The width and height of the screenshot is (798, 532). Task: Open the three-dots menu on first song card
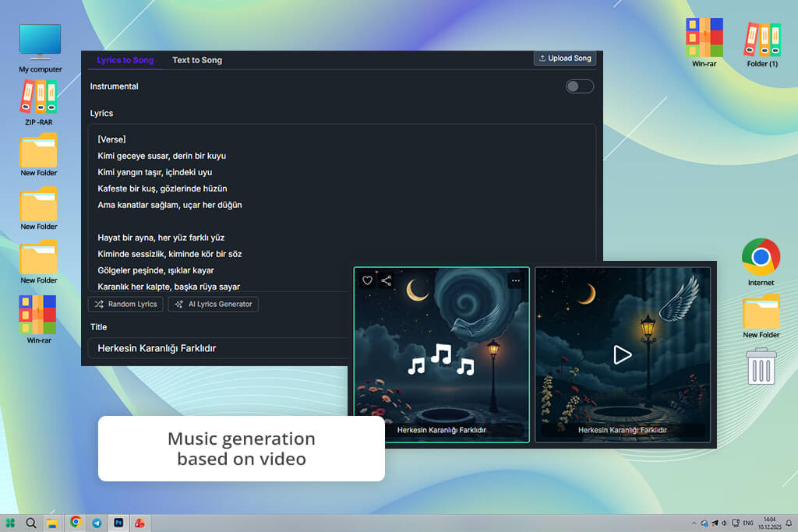pyautogui.click(x=516, y=280)
